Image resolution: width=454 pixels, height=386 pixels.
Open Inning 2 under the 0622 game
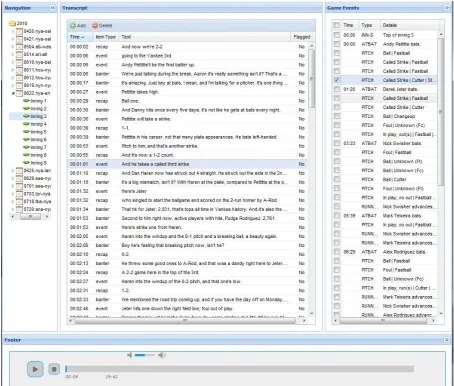click(x=35, y=109)
